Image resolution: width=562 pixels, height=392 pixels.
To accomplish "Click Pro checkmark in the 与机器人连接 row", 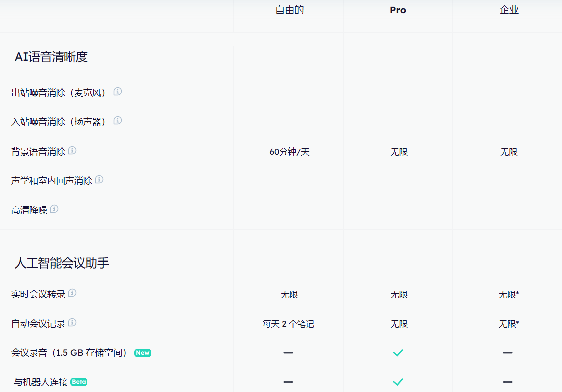I will coord(398,382).
